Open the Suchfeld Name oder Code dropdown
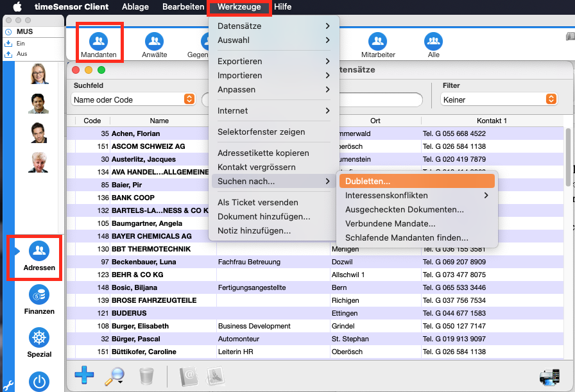The height and width of the screenshot is (392, 575). click(133, 99)
